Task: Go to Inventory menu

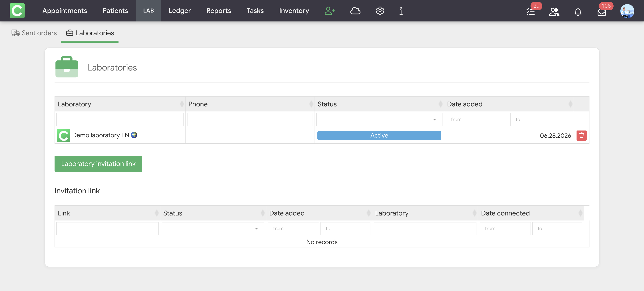Action: click(294, 11)
